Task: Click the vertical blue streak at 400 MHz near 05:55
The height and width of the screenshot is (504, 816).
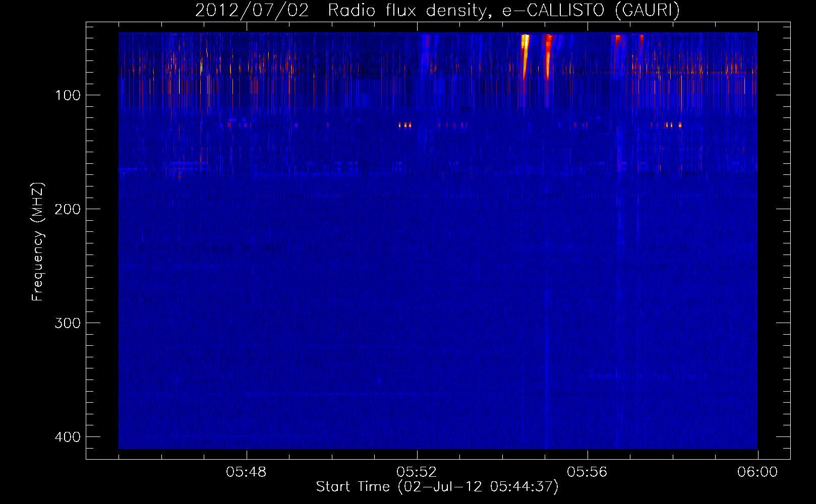Action: (547, 436)
